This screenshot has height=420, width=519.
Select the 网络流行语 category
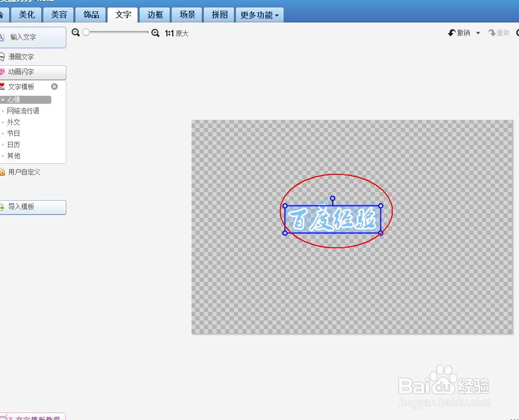[23, 111]
